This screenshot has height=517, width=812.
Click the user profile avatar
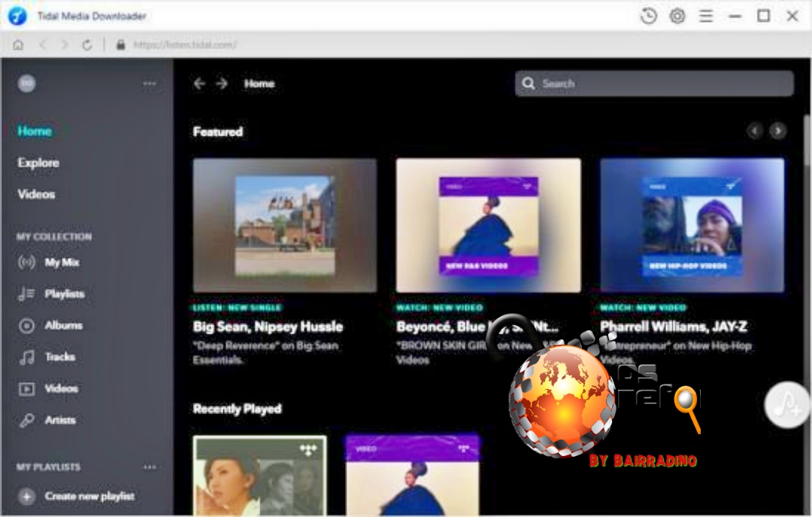click(27, 83)
